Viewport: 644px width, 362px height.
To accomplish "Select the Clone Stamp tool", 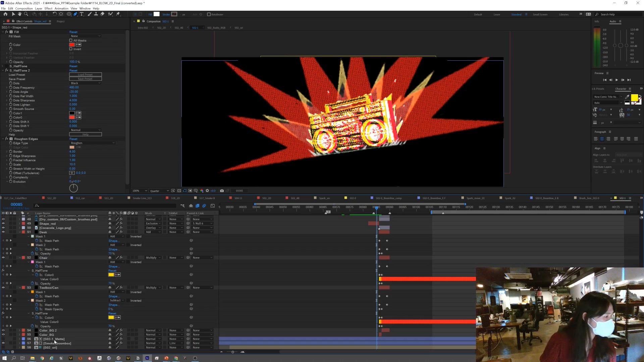I will pyautogui.click(x=96, y=14).
